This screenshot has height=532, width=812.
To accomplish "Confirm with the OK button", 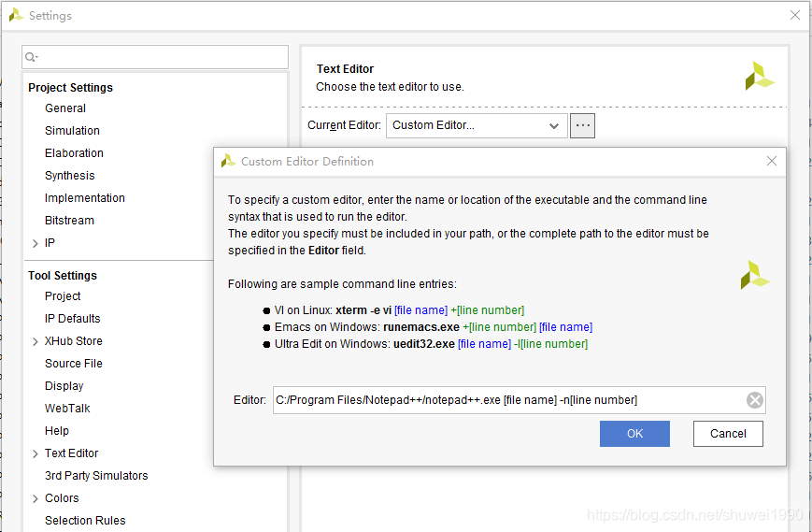I will coord(634,434).
